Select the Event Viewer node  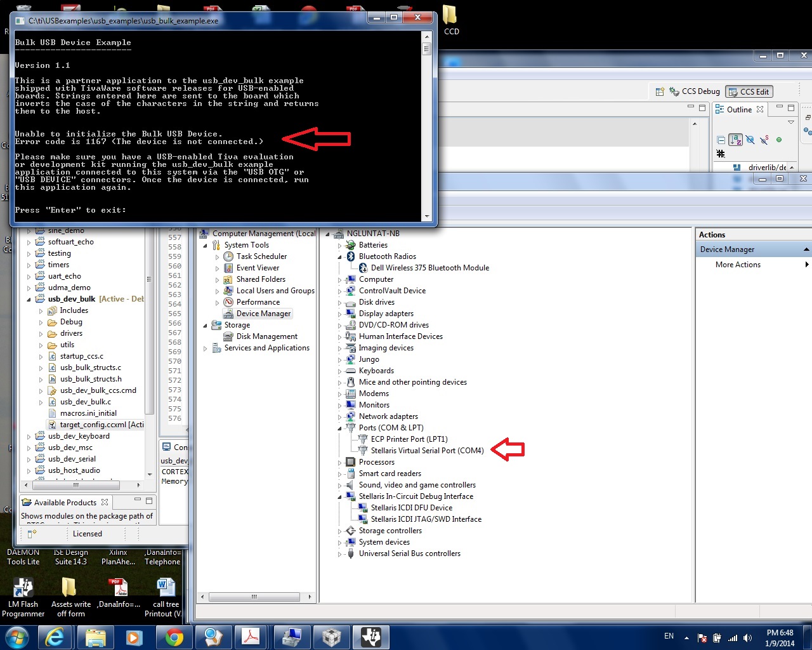(x=258, y=268)
